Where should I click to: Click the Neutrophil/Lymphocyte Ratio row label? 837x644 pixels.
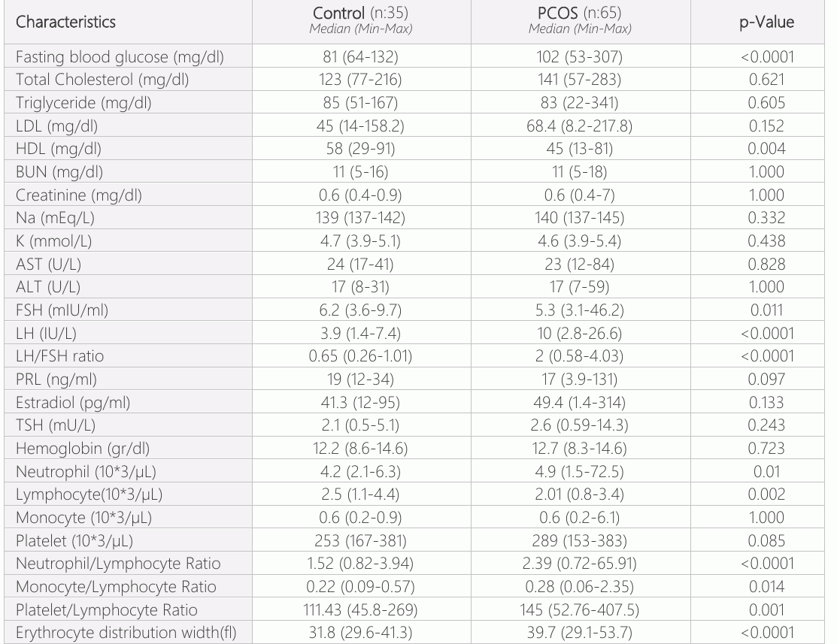(x=118, y=564)
